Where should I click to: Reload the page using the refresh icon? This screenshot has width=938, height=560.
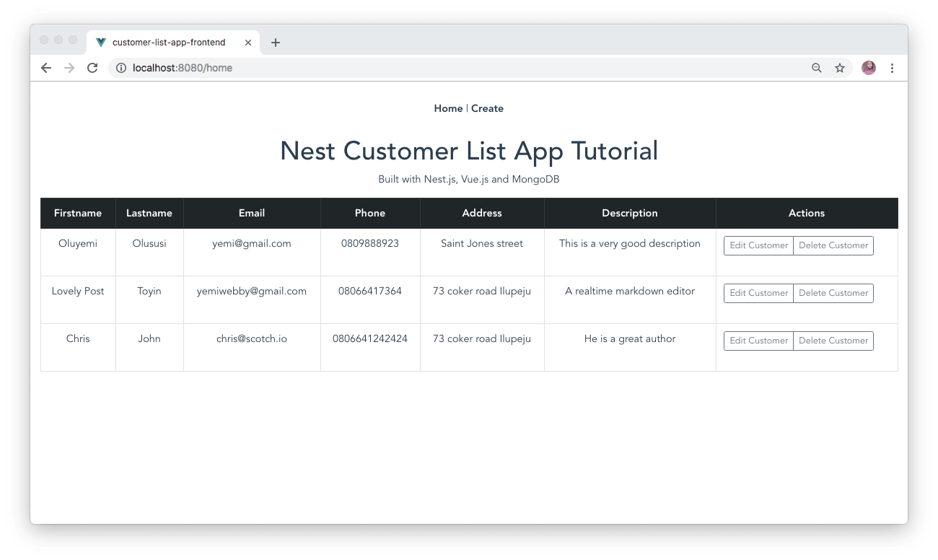(x=92, y=67)
